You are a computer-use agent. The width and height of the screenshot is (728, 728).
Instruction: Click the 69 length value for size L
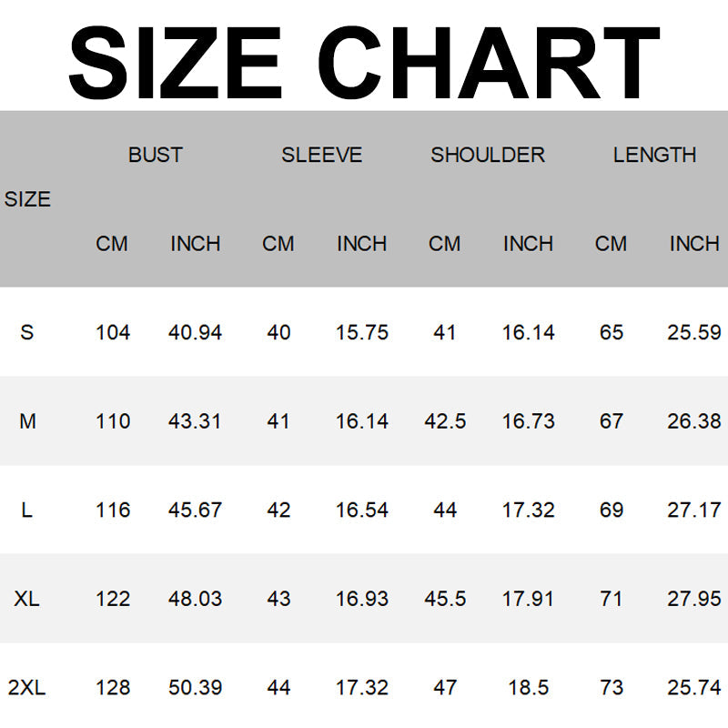[611, 510]
